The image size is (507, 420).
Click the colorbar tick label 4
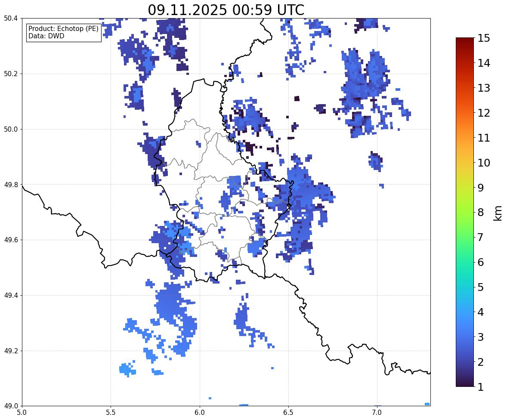coord(481,312)
